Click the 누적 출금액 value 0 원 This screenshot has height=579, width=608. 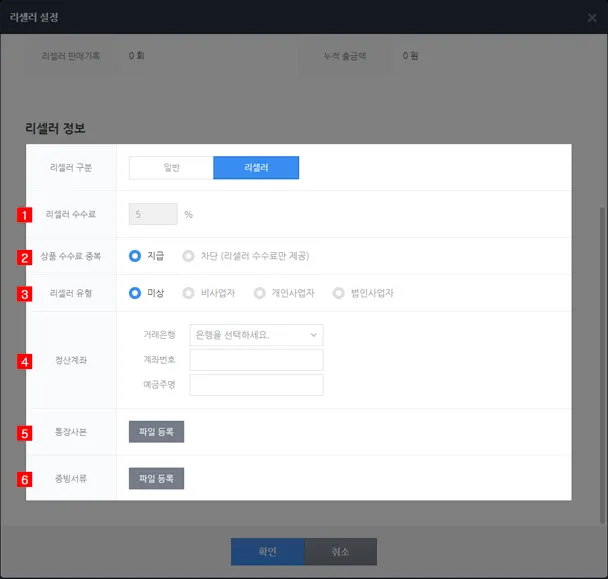click(410, 56)
